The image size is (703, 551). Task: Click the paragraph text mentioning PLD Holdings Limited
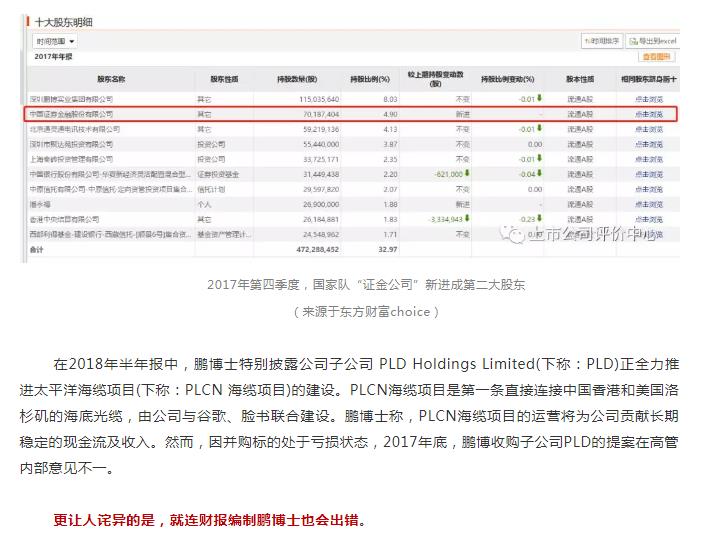tap(349, 416)
